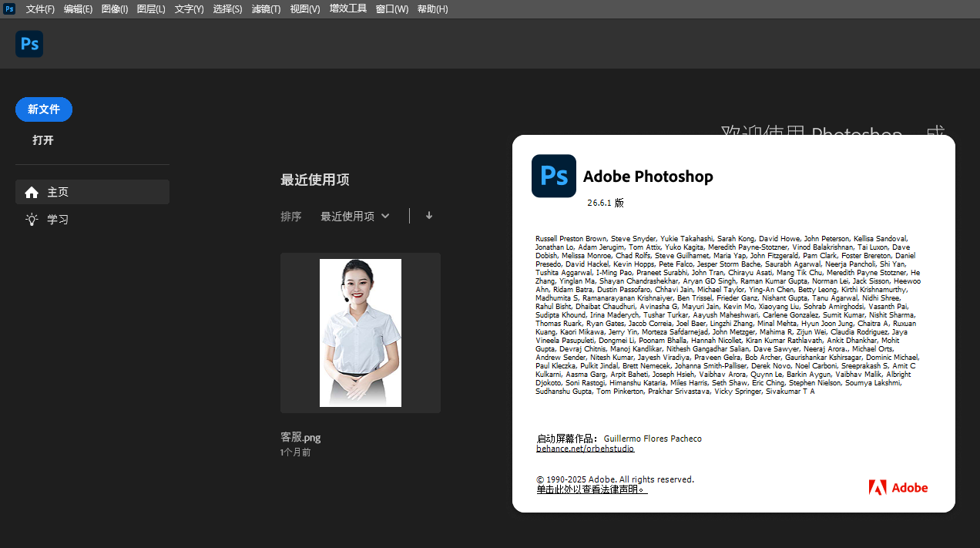Screen dimensions: 980x548
Task: Open the 增效工具 menu
Action: [348, 9]
